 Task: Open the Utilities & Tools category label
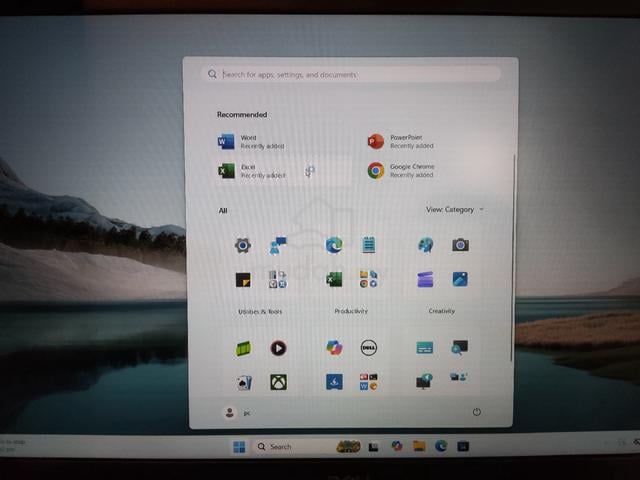tap(260, 311)
